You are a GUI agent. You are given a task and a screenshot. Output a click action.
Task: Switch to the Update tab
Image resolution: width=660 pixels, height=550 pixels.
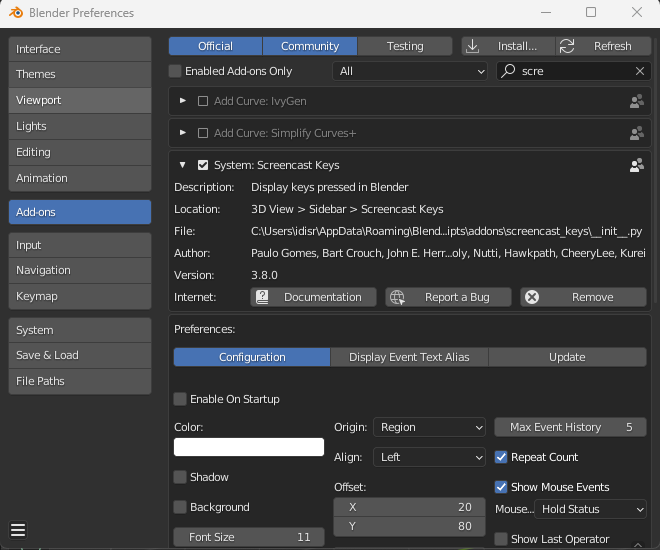tap(567, 357)
